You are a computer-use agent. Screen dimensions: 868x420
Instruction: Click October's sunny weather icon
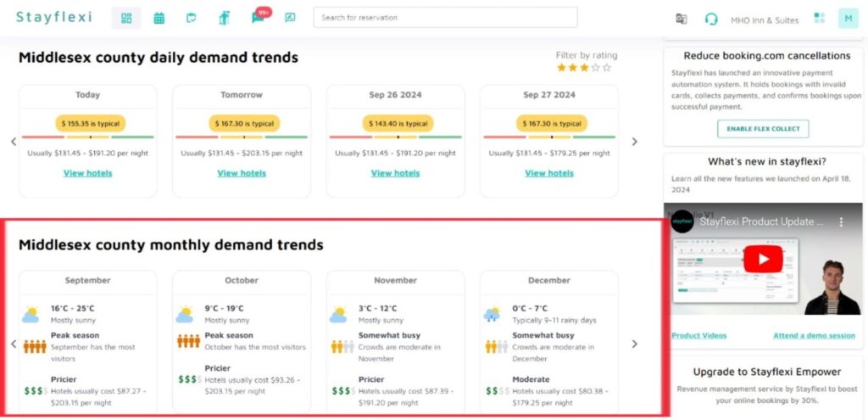(x=184, y=314)
